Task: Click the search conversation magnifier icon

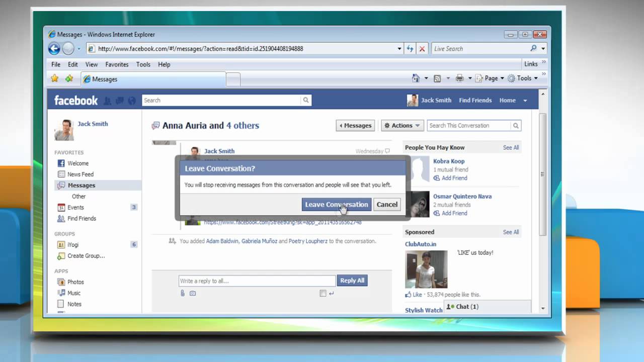Action: coord(515,126)
